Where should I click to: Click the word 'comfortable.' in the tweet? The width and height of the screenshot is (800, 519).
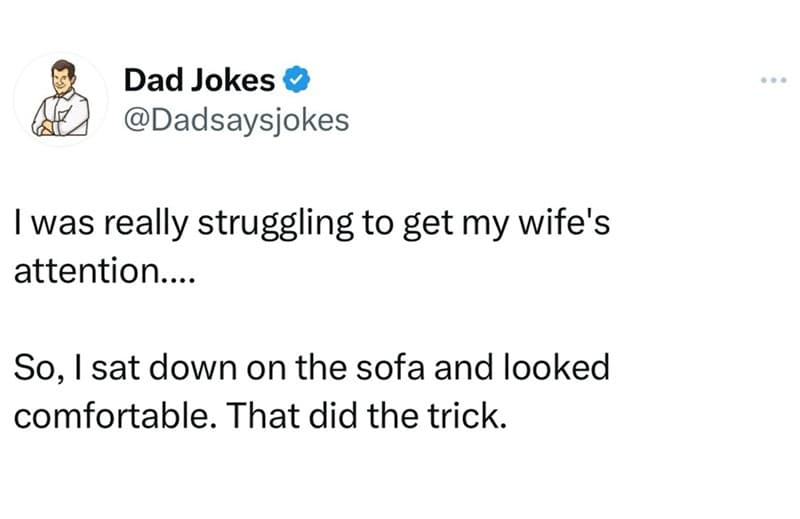112,415
